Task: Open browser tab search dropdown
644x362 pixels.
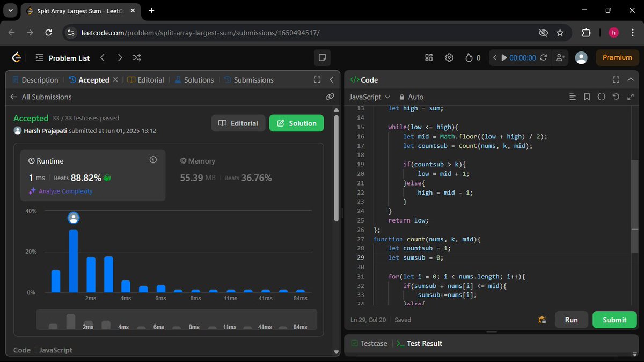Action: coord(10,10)
